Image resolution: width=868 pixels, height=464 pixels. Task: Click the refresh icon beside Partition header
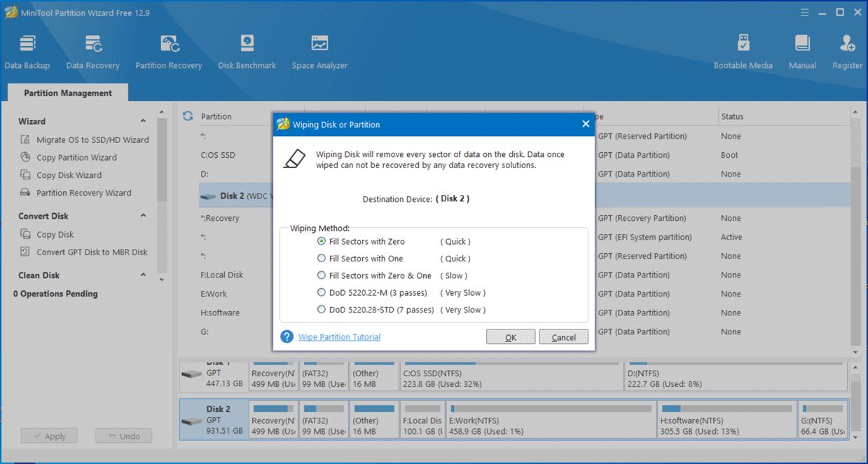pyautogui.click(x=188, y=116)
